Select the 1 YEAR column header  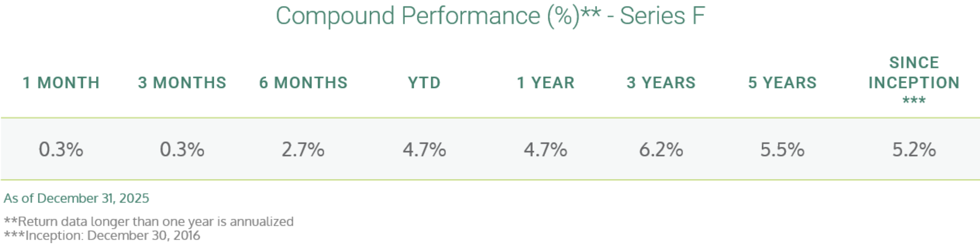[546, 83]
